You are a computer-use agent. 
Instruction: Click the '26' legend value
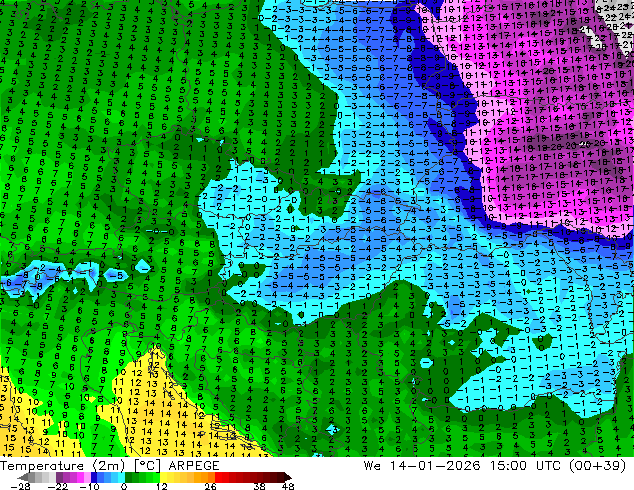click(x=210, y=486)
